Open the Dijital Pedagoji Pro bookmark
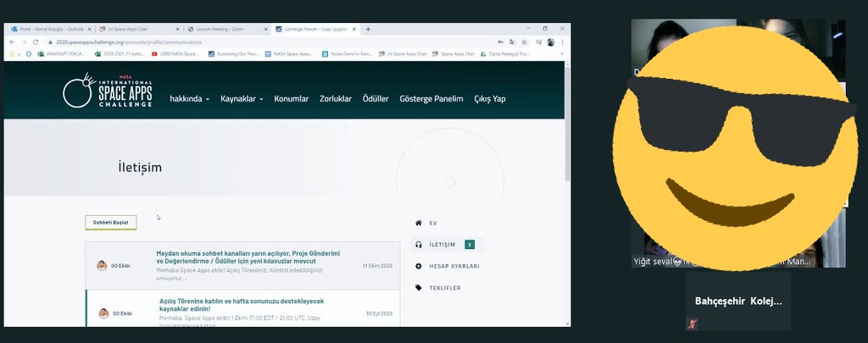Screen dimensions: 868x343 pos(505,54)
